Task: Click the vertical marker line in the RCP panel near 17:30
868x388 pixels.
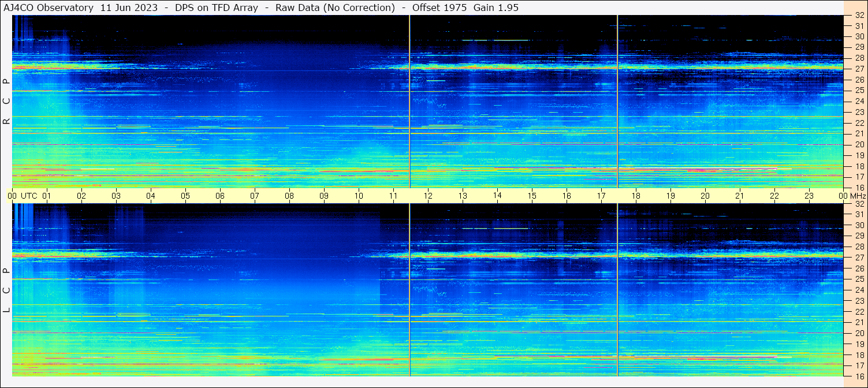Action: (x=617, y=101)
